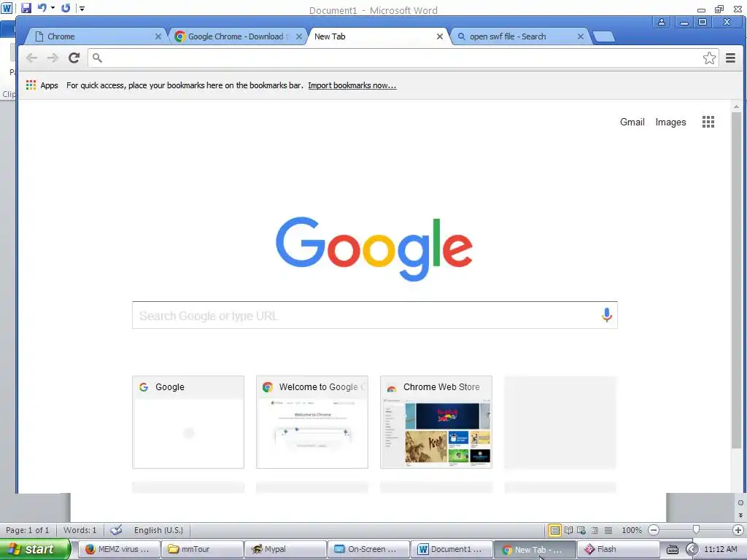
Task: Switch to 'Flash' taskbar item
Action: (619, 549)
